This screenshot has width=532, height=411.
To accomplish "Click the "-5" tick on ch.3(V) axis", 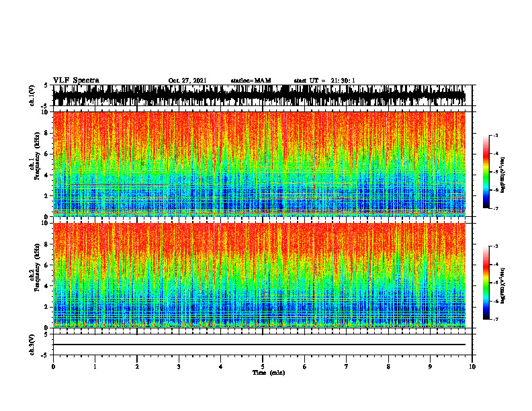I will [x=45, y=355].
